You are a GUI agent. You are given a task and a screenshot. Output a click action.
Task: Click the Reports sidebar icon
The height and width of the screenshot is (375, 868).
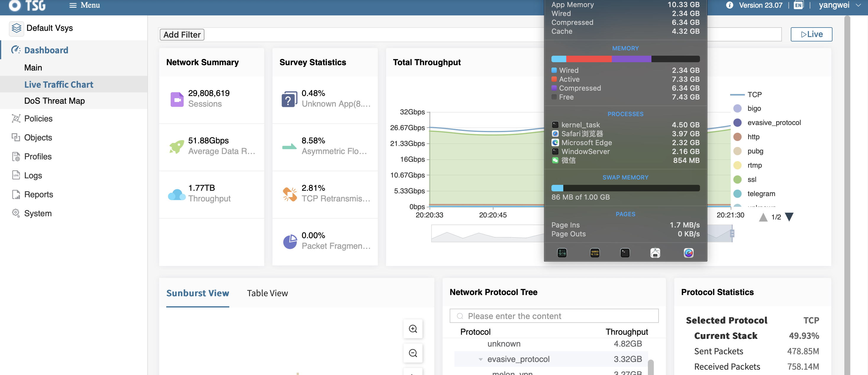click(16, 194)
